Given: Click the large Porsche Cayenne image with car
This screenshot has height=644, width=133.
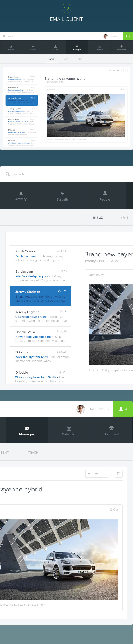Looking at the screenshot, I should tap(59, 559).
